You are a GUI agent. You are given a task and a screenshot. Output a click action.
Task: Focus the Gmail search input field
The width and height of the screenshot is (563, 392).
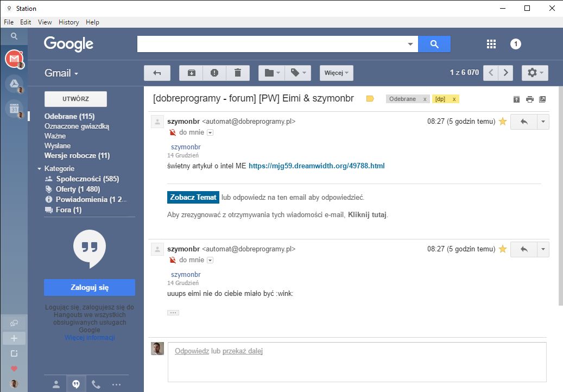click(x=271, y=44)
